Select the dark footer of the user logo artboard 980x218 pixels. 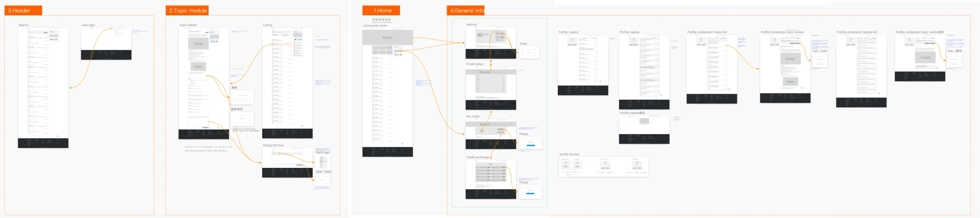[x=106, y=54]
